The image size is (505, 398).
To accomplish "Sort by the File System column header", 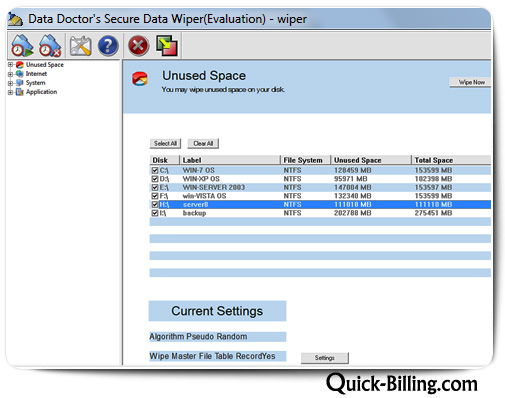I will [x=305, y=160].
